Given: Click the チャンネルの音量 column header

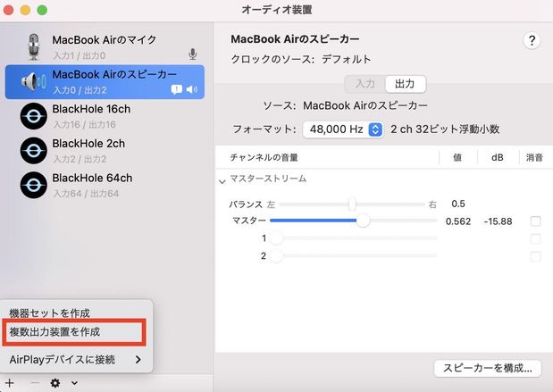Looking at the screenshot, I should 264,157.
